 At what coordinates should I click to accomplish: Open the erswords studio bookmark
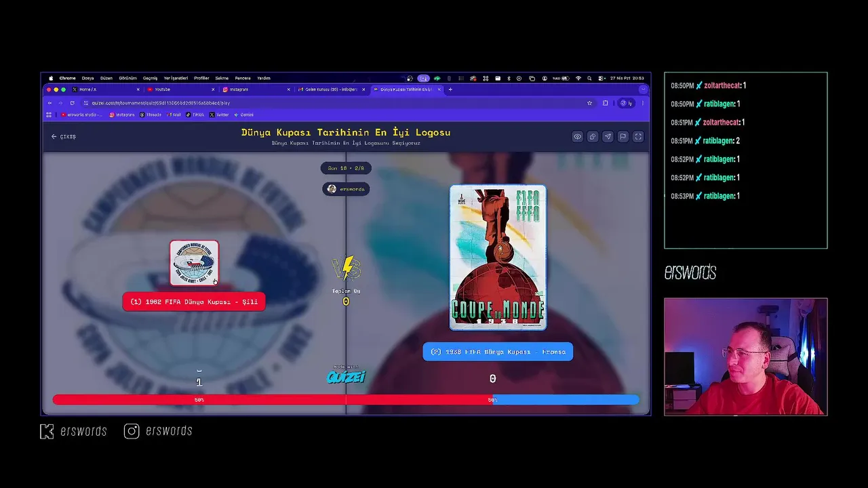(x=82, y=115)
